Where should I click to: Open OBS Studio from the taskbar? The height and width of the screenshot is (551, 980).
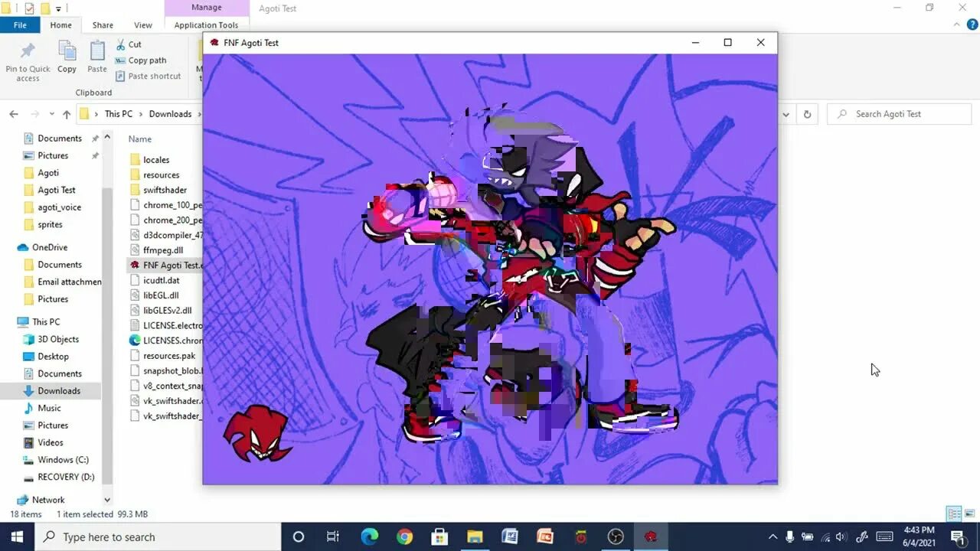tap(616, 536)
